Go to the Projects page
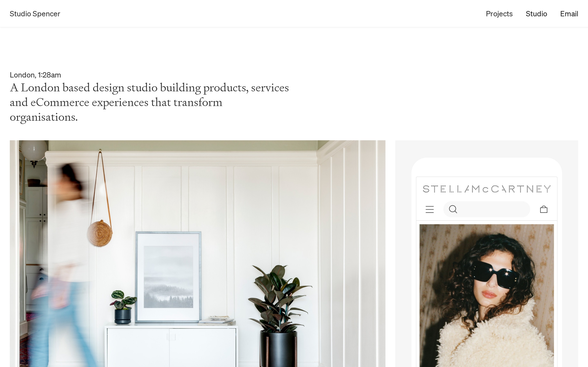This screenshot has width=588, height=367. click(499, 14)
